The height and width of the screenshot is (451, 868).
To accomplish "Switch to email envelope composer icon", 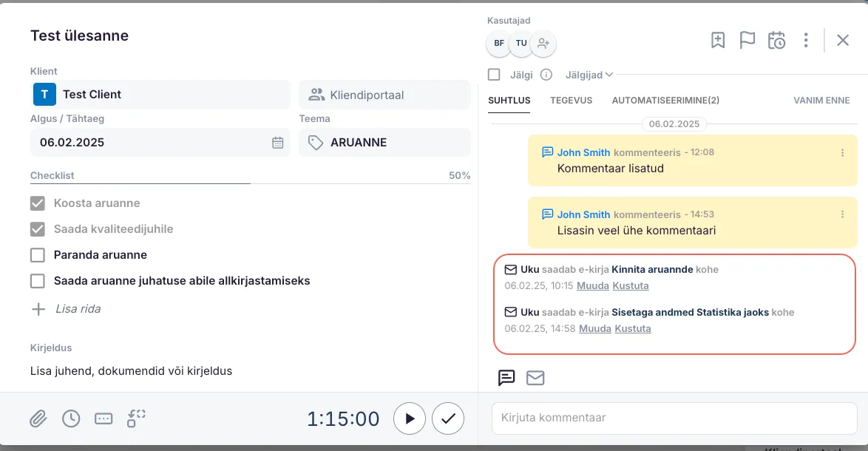I will pos(535,378).
